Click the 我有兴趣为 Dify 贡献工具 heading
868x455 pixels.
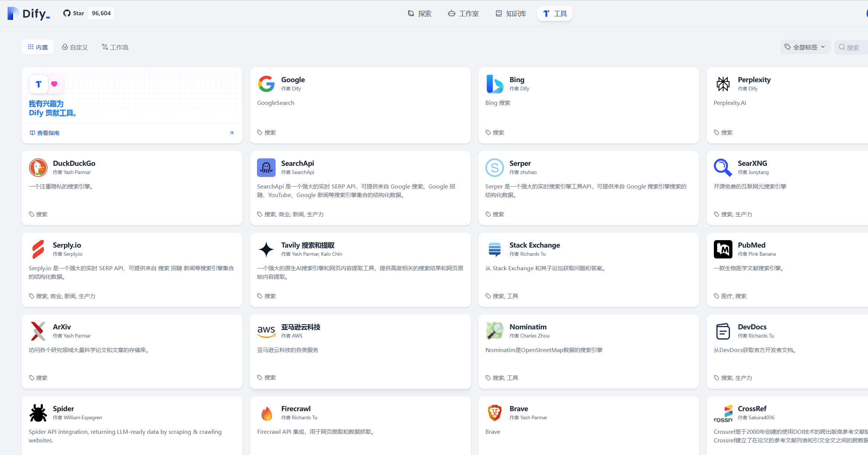click(x=53, y=108)
